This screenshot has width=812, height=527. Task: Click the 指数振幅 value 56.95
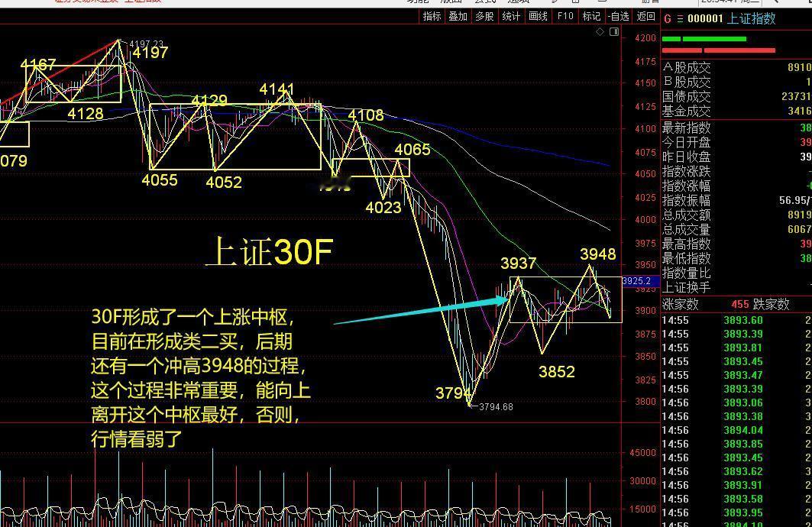[x=795, y=200]
